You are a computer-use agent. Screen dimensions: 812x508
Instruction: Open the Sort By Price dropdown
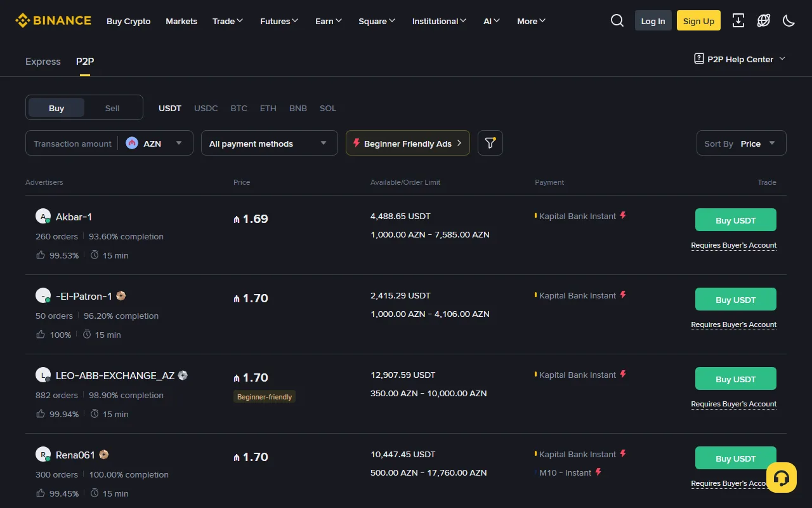741,143
